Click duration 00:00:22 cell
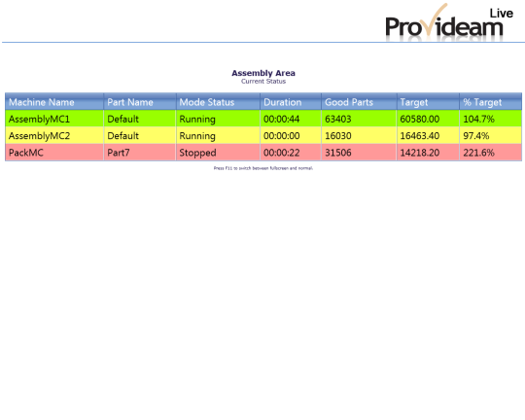The image size is (525, 420). (x=291, y=153)
